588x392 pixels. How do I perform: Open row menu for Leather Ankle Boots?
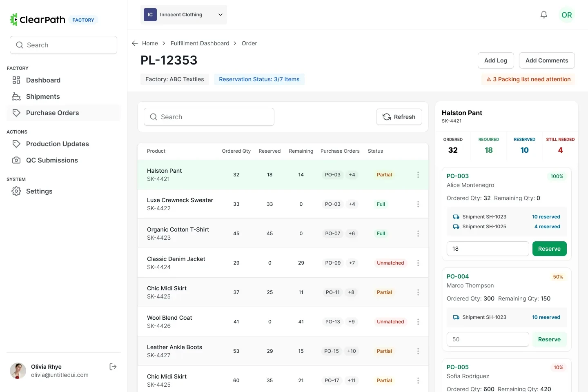pos(418,351)
